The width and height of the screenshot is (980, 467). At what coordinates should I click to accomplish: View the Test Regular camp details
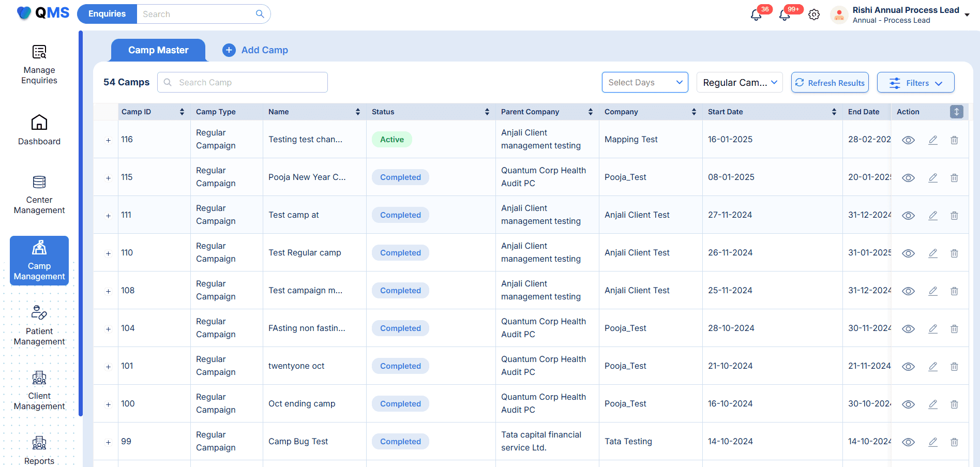(x=908, y=253)
